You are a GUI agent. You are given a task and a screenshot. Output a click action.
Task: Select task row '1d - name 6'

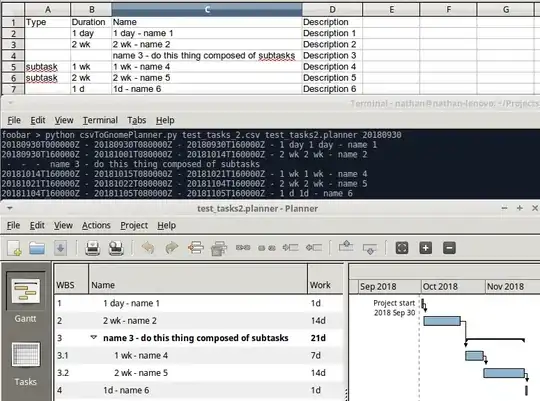click(199, 390)
